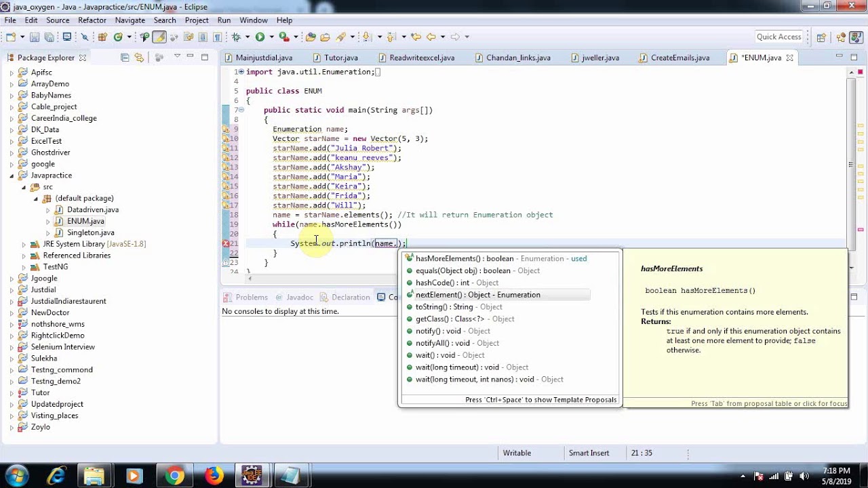
Task: Open the Debug icon dropdown arrow
Action: pyautogui.click(x=247, y=37)
